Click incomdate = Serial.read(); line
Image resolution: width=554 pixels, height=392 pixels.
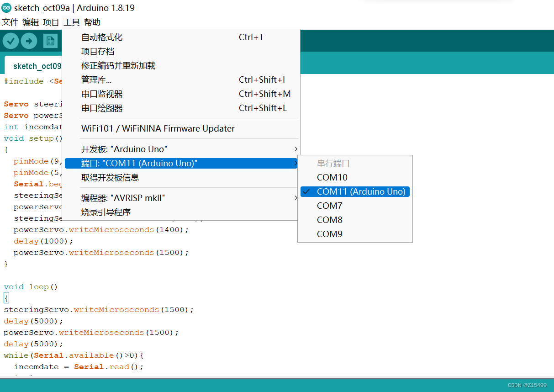79,367
